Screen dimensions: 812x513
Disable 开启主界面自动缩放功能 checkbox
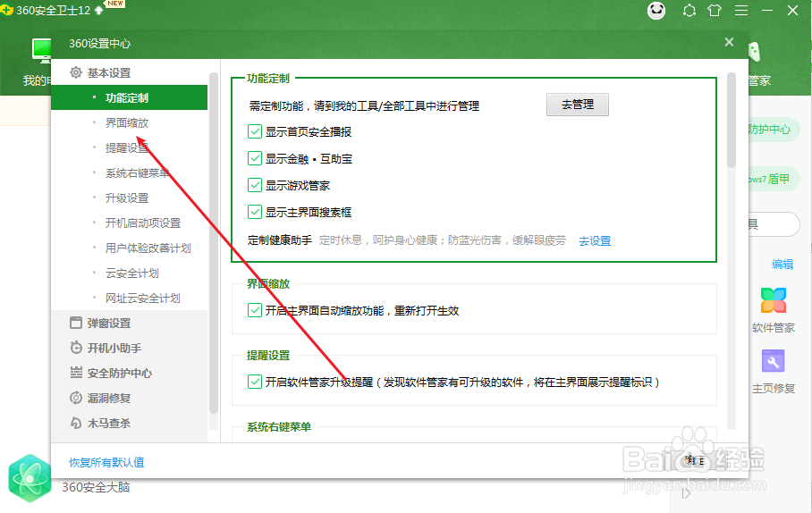pyautogui.click(x=254, y=310)
